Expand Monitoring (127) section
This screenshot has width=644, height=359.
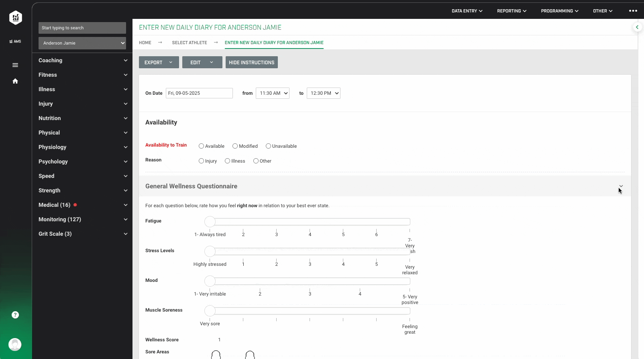tap(82, 219)
